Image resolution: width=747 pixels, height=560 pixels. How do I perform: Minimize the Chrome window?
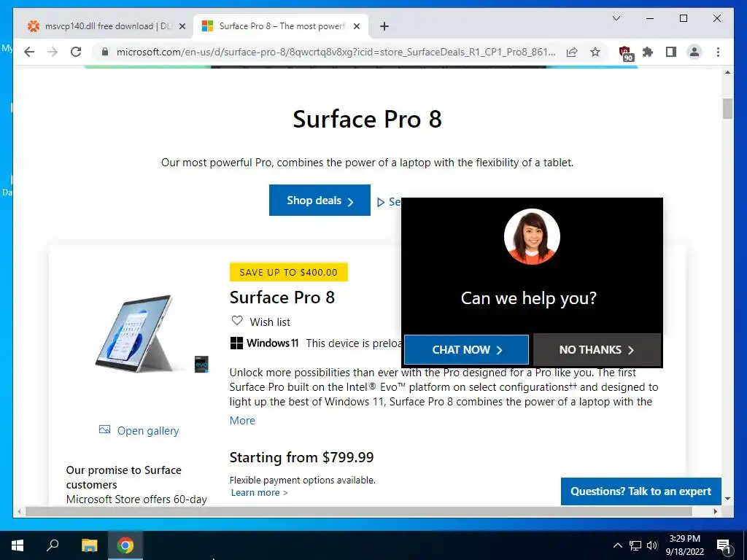point(650,18)
